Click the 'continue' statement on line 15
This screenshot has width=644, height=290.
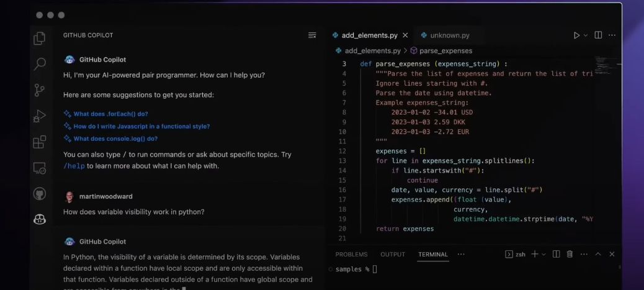coord(423,180)
